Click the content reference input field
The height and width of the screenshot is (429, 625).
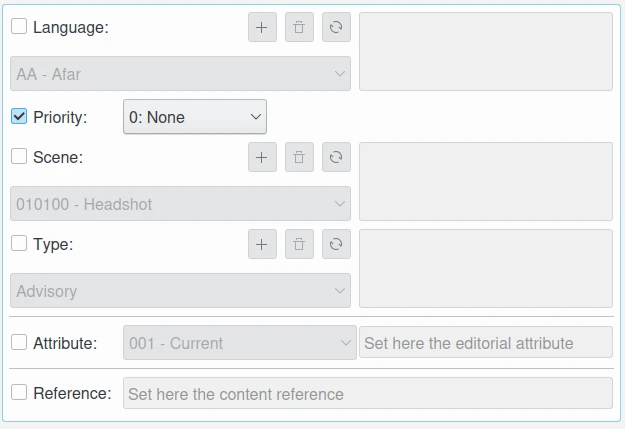[x=367, y=394]
